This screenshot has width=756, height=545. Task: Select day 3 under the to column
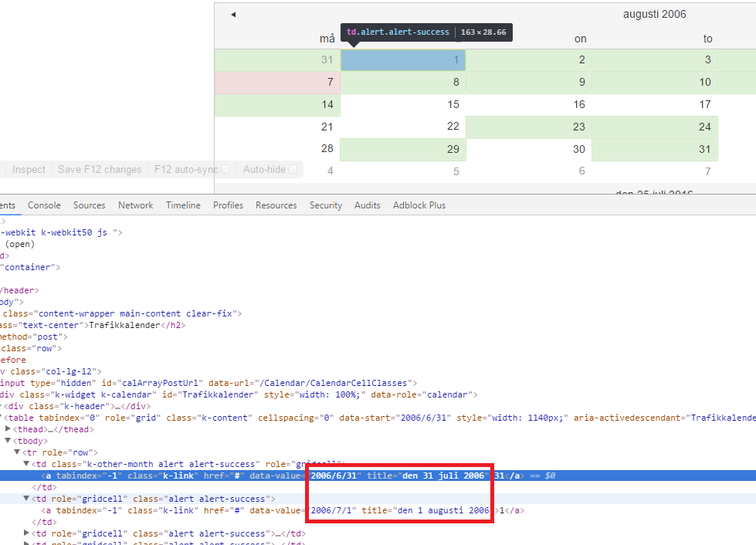click(x=655, y=59)
